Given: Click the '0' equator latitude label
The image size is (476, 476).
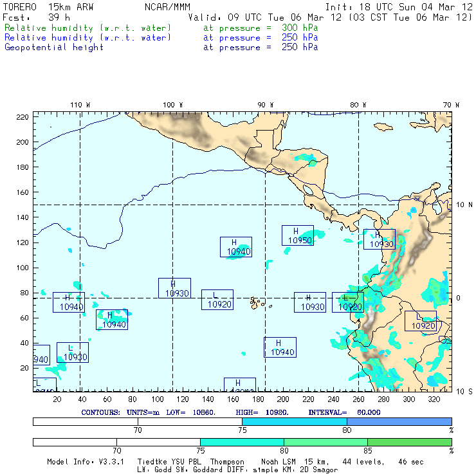Looking at the screenshot, I should [458, 298].
